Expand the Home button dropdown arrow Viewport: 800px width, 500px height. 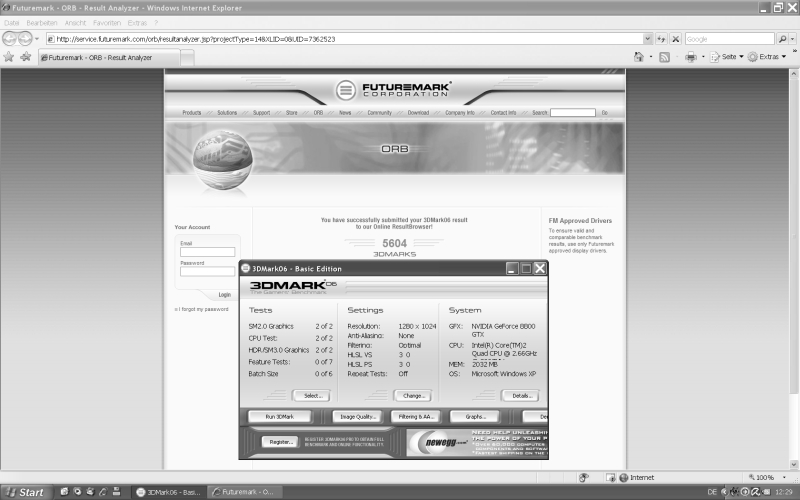651,57
